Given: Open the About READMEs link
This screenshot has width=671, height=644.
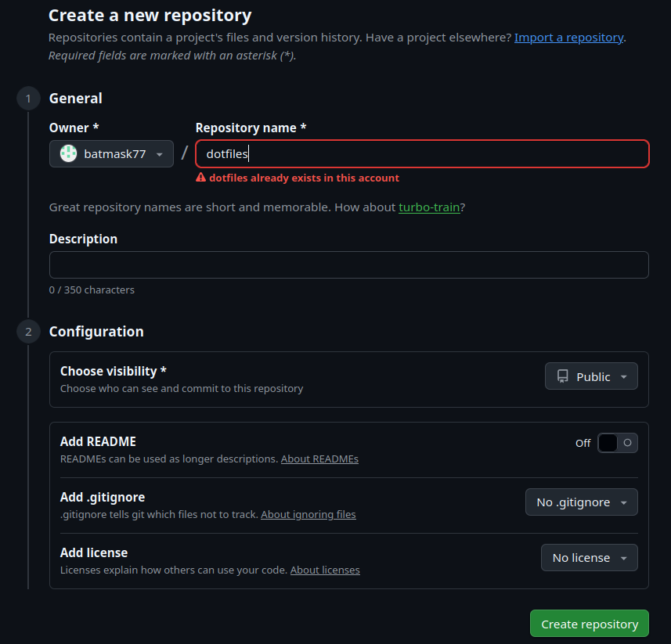Looking at the screenshot, I should click(319, 459).
